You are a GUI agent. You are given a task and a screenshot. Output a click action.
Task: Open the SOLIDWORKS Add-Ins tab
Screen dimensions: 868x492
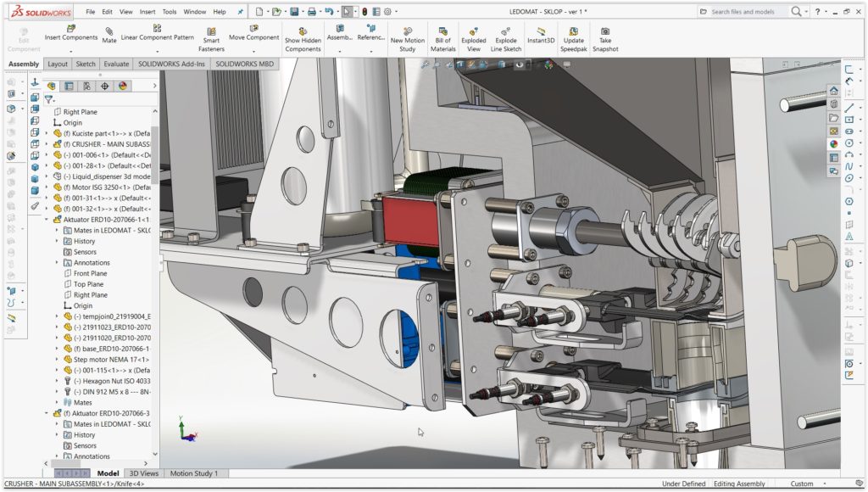click(x=171, y=64)
